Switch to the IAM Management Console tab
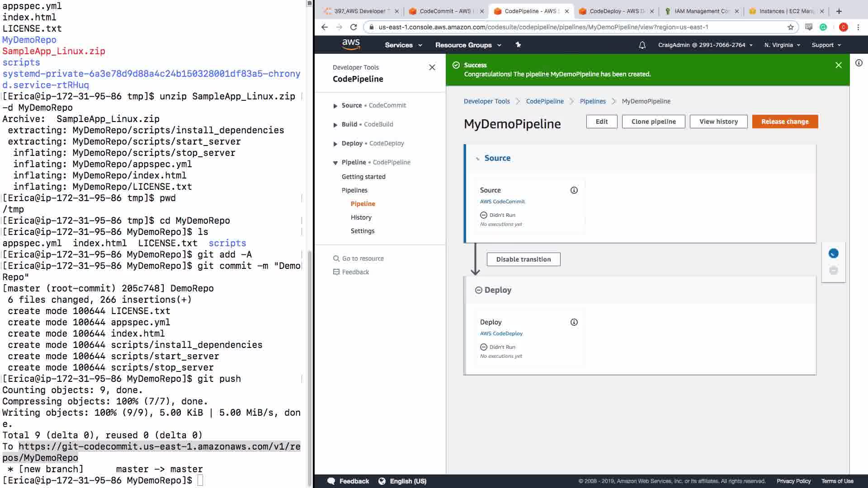 (701, 11)
